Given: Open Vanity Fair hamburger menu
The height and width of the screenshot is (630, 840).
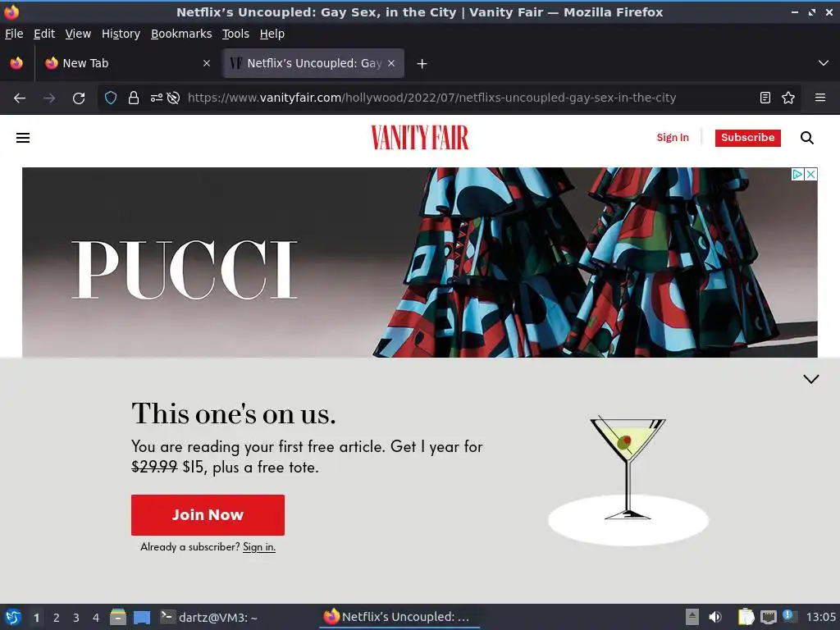Looking at the screenshot, I should tap(23, 138).
